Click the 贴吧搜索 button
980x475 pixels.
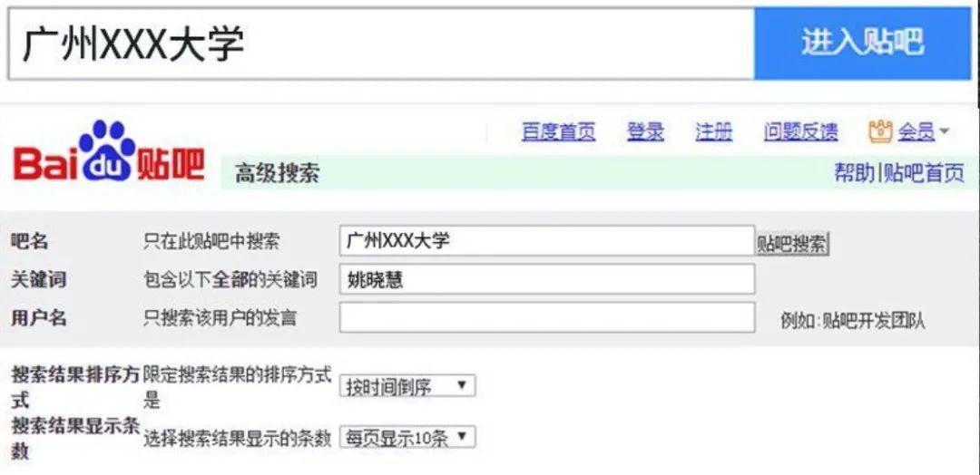[792, 244]
